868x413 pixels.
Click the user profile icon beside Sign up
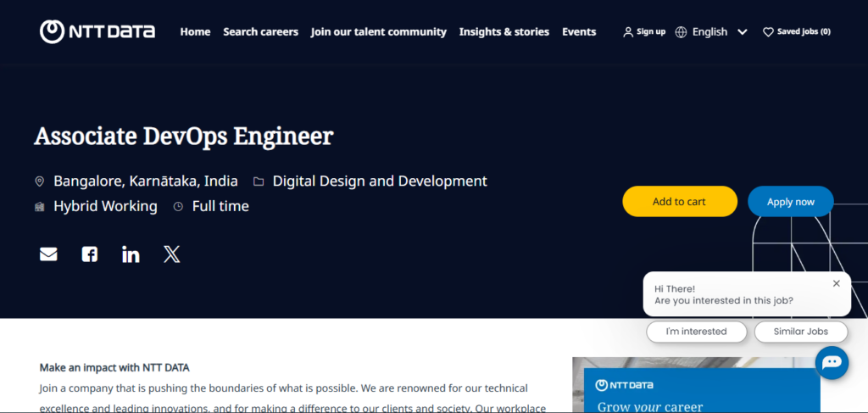[628, 32]
